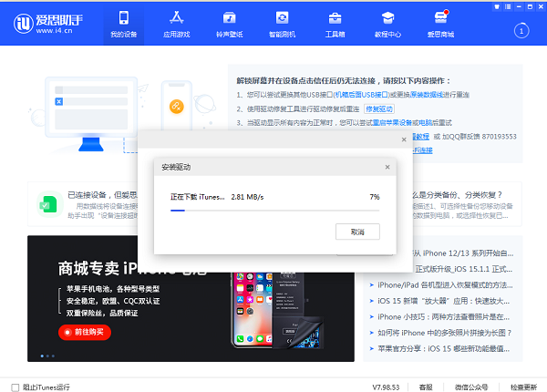Open the 客服 customer service link
This screenshot has height=392, width=547.
425,387
